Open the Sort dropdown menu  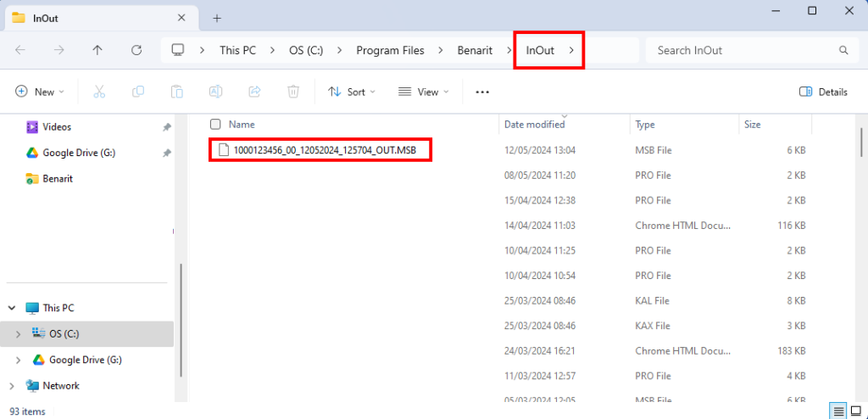click(351, 92)
